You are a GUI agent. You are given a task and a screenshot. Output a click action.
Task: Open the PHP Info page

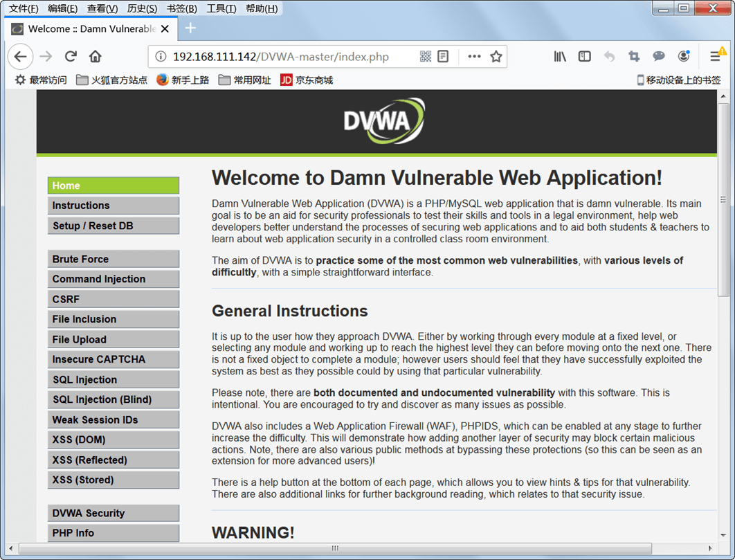tap(114, 533)
